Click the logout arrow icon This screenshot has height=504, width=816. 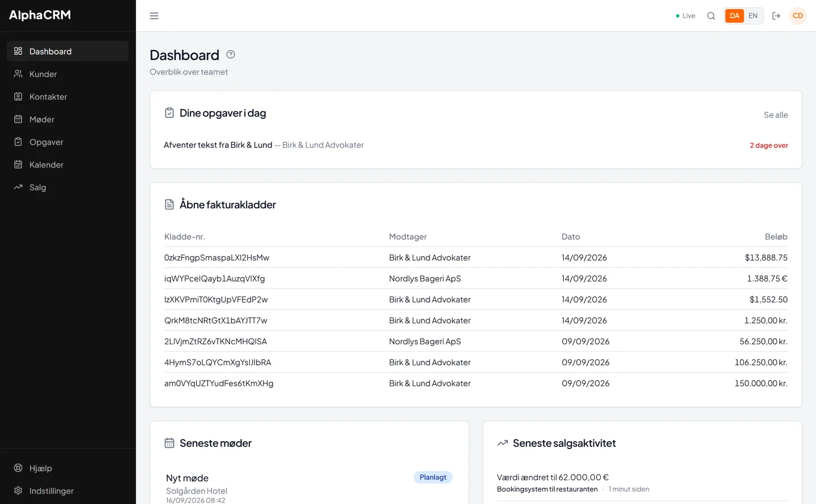coord(776,16)
